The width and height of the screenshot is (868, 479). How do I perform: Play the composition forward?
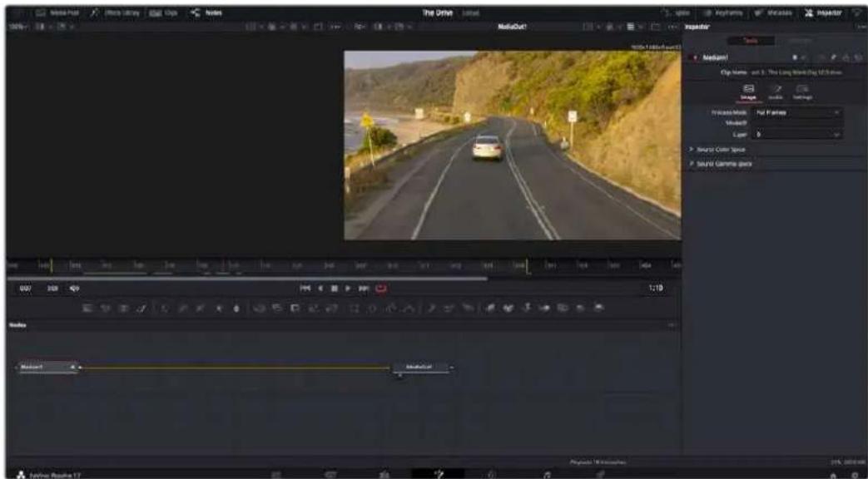[x=348, y=289]
